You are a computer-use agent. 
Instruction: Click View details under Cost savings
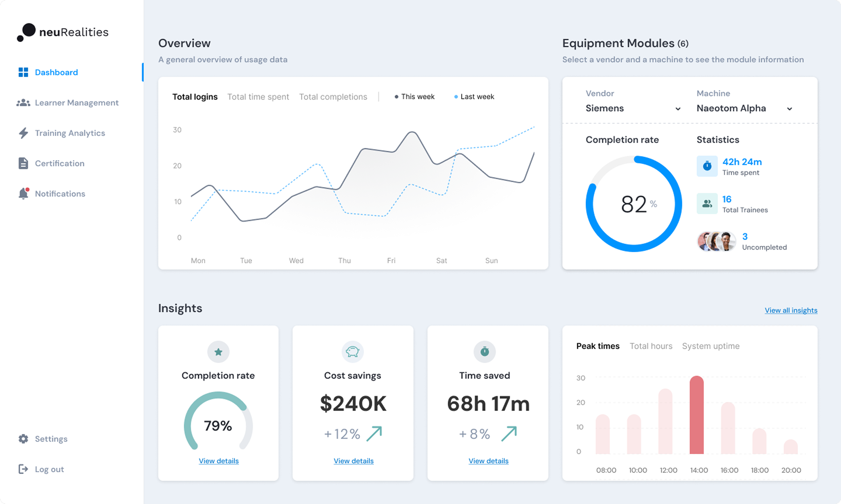tap(353, 461)
